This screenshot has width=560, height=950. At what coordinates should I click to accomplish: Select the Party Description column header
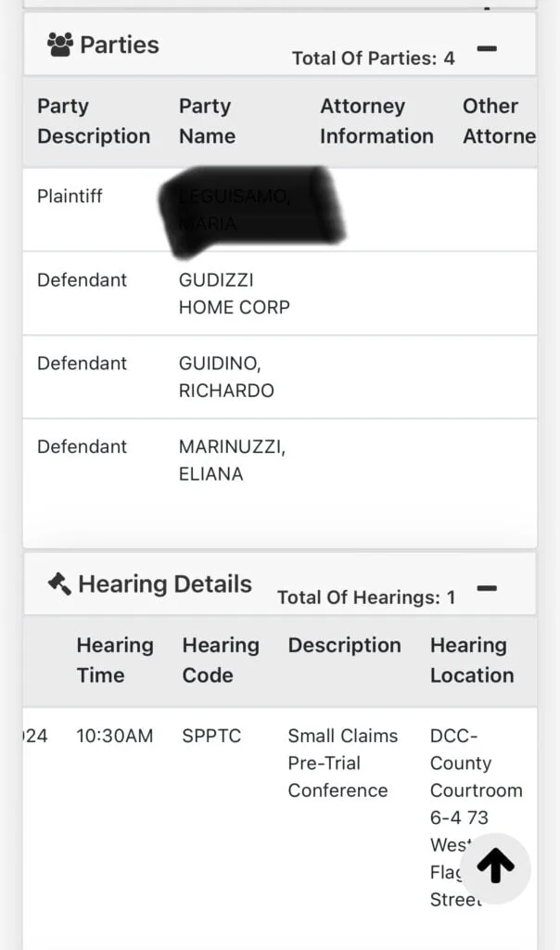pyautogui.click(x=93, y=122)
